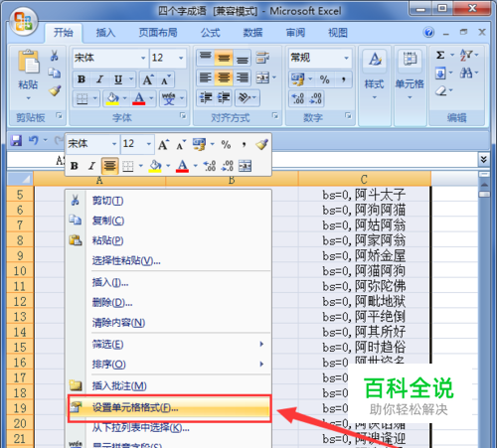Click mini toolbar fill color bucket
497x448 pixels.
[x=155, y=166]
